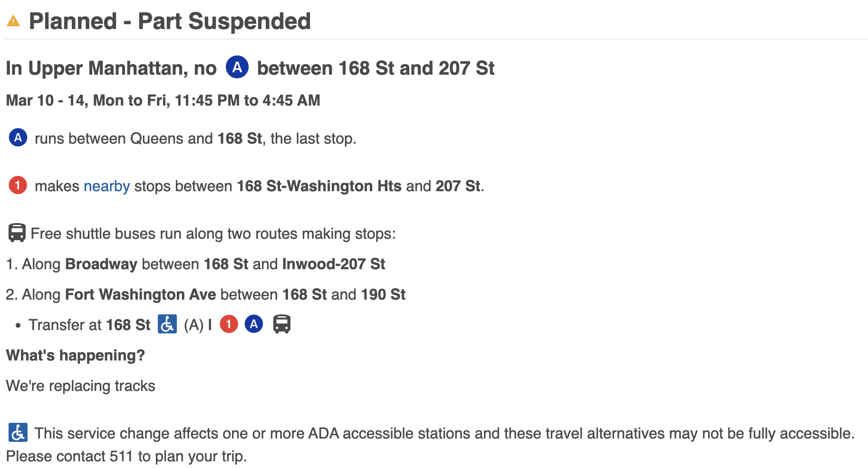
Task: Click the blue A bullet in the transfer line
Action: click(254, 324)
